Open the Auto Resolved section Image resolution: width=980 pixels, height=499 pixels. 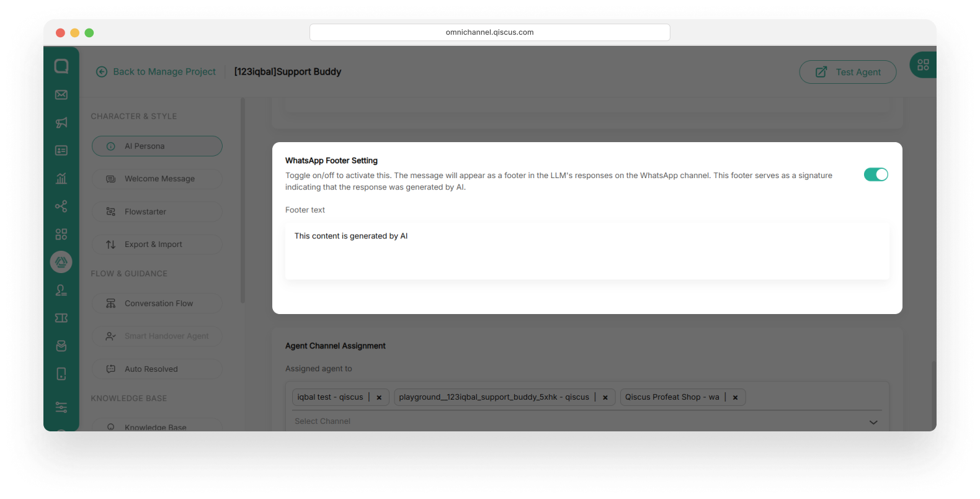coord(157,369)
